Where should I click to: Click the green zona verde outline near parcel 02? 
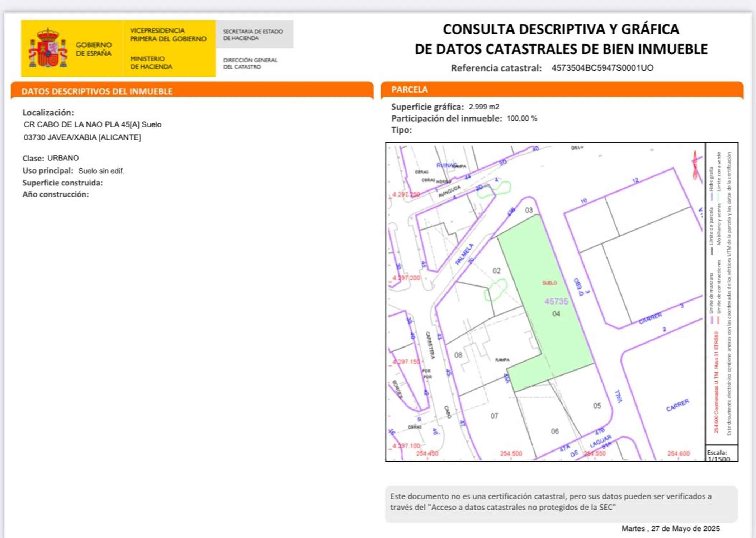pos(496,290)
